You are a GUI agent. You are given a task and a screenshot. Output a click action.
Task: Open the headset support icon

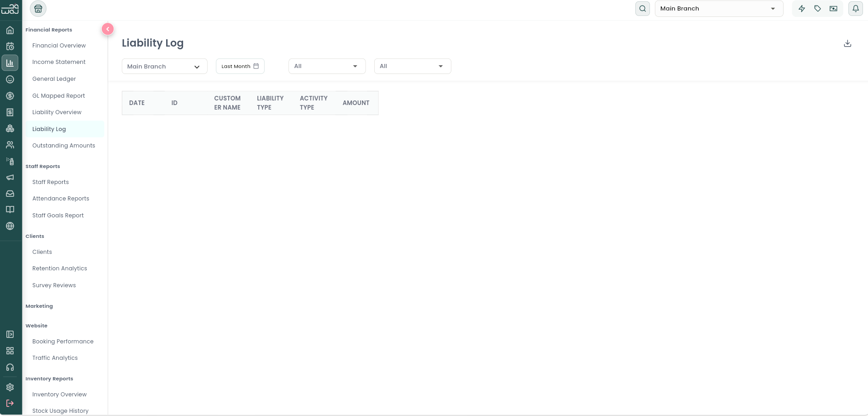[10, 368]
